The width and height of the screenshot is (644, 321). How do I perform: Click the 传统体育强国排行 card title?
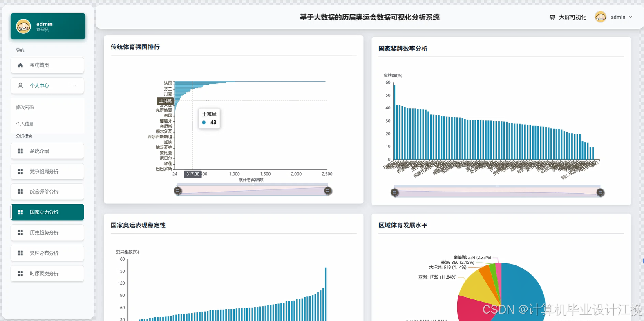tap(135, 47)
